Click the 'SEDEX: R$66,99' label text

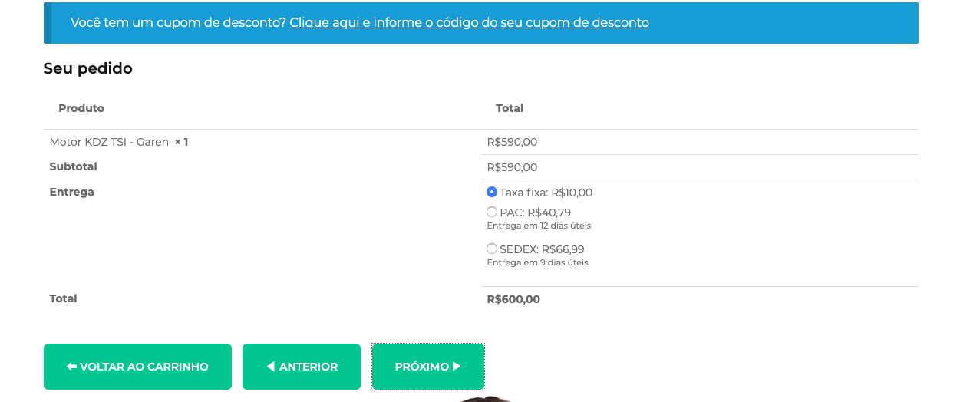[542, 249]
